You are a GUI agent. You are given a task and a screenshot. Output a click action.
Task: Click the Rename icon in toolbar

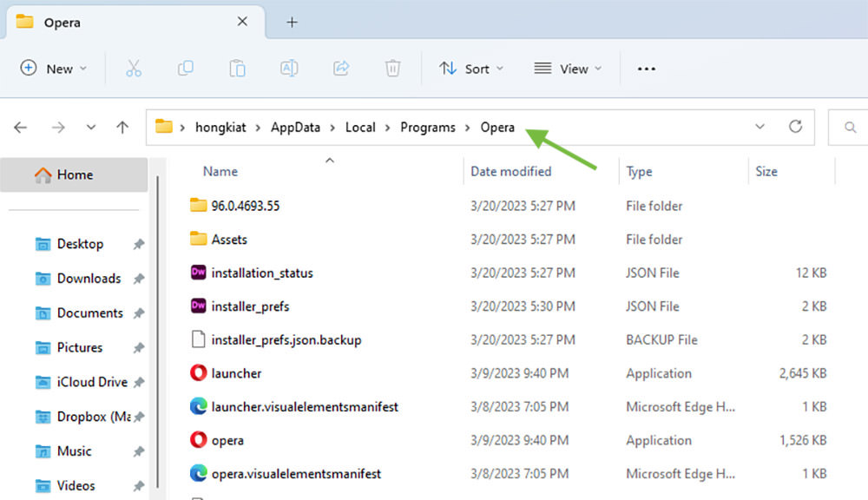[x=289, y=69]
